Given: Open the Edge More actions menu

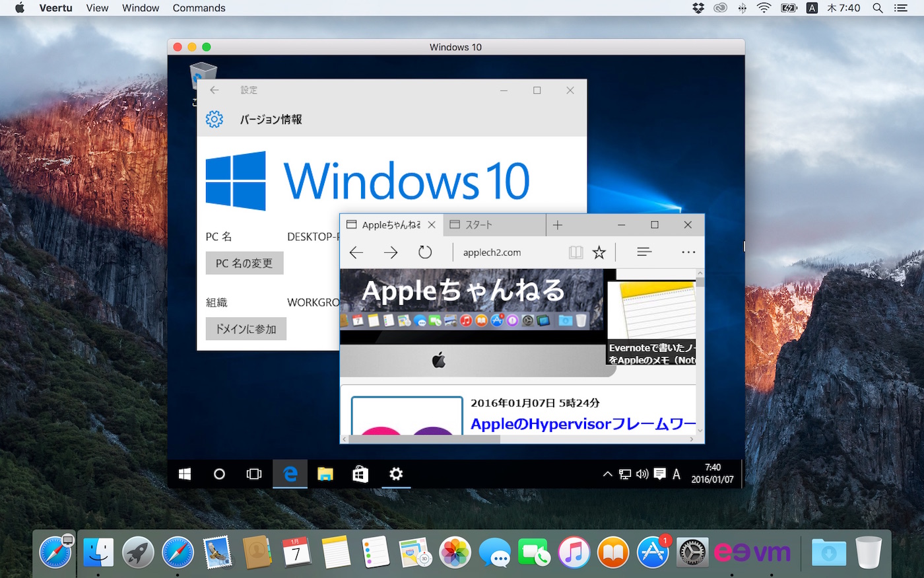Looking at the screenshot, I should [x=688, y=252].
